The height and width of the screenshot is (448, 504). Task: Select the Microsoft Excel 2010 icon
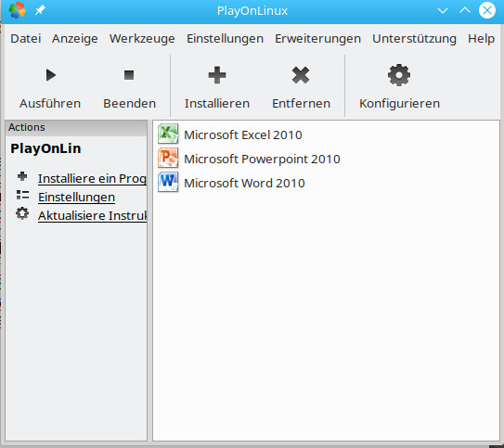[x=168, y=134]
